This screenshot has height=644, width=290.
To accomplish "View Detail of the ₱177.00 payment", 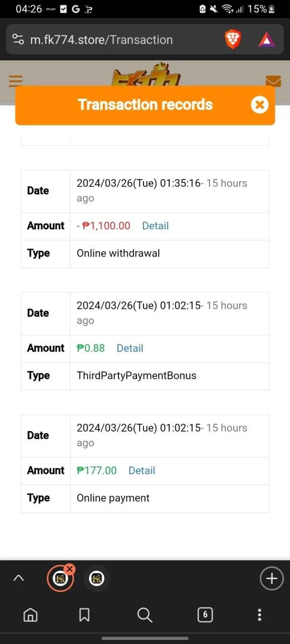I will (141, 470).
